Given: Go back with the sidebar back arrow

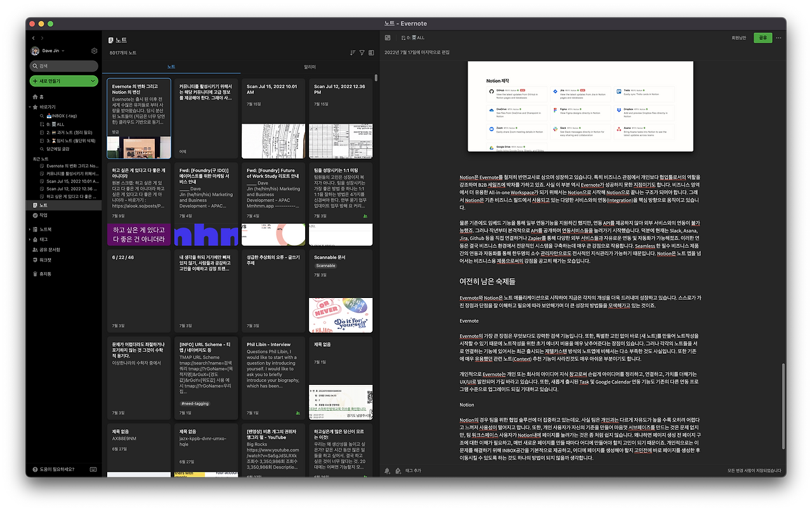Looking at the screenshot, I should click(34, 39).
